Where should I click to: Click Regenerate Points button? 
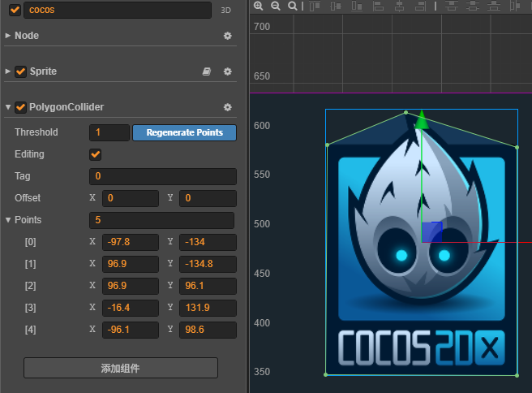point(184,132)
